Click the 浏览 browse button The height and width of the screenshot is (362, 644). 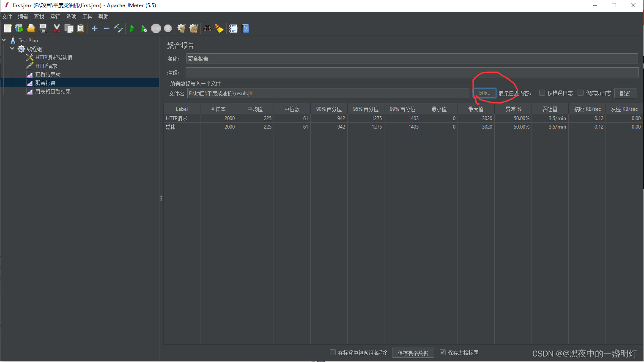485,93
